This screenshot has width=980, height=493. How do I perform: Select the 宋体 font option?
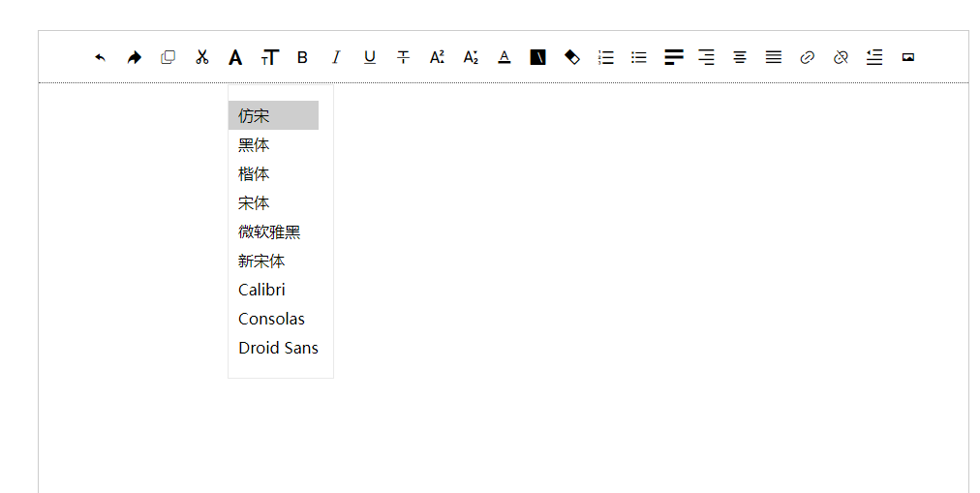point(273,203)
